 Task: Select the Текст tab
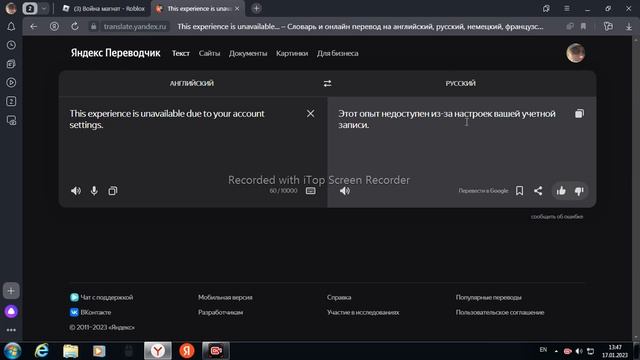point(180,53)
